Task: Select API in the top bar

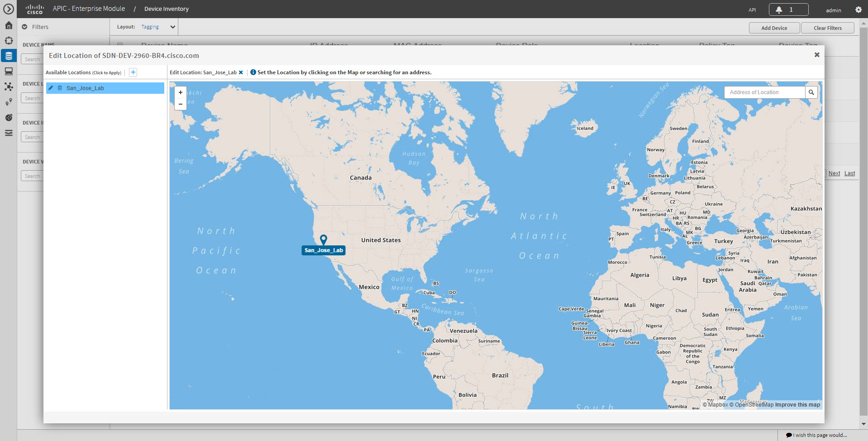Action: [752, 10]
